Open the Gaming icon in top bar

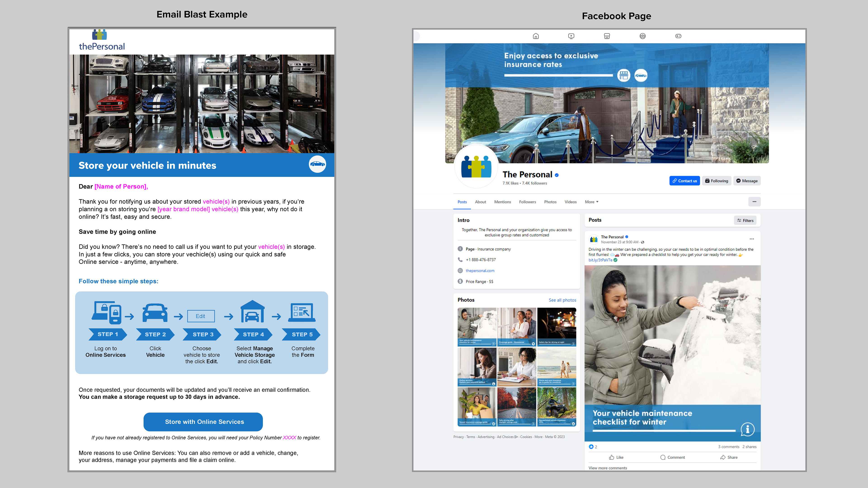(678, 36)
